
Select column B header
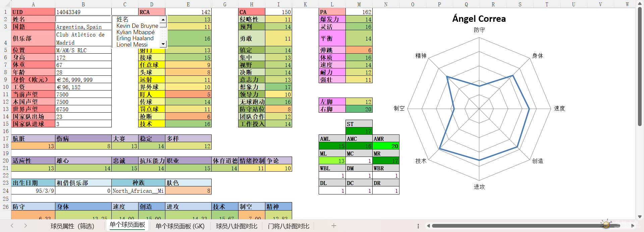pyautogui.click(x=83, y=4)
